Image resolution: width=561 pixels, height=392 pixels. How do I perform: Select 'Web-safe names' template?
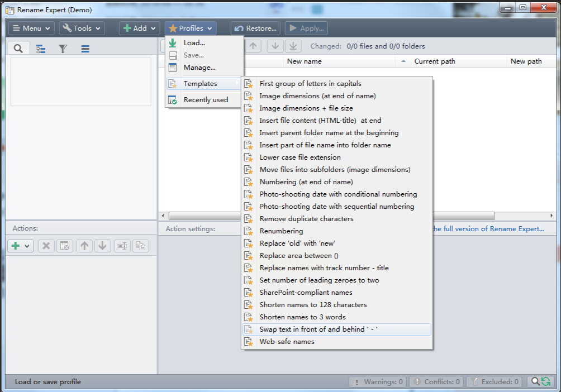click(287, 342)
